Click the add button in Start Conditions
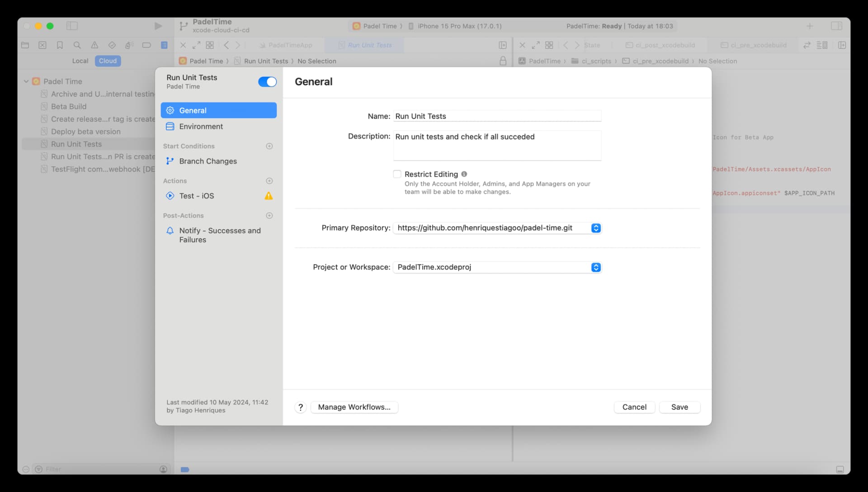868x492 pixels. click(269, 146)
